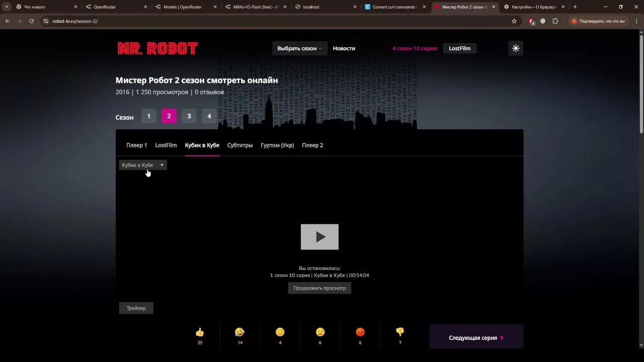The height and width of the screenshot is (362, 644).
Task: Open the Трейлер button
Action: click(136, 308)
